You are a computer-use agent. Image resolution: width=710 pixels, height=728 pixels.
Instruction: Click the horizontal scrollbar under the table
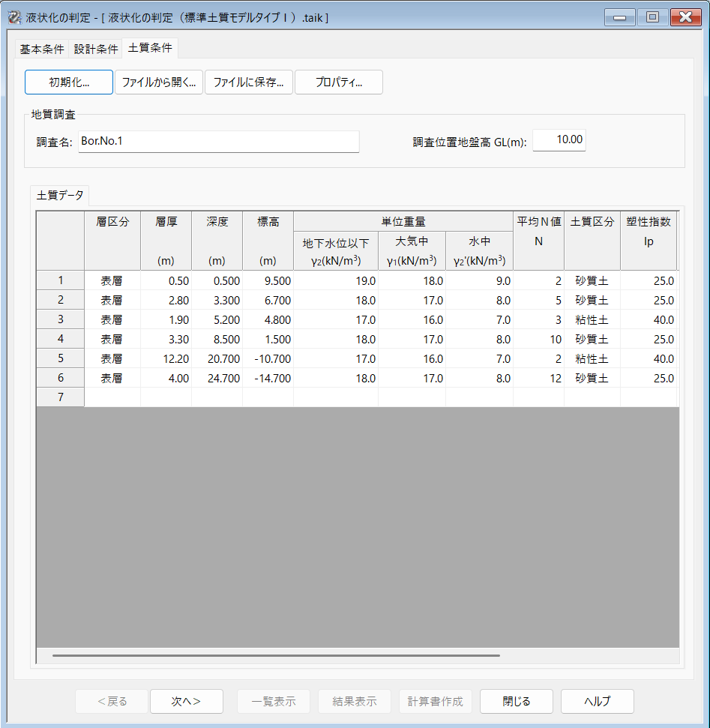(x=276, y=655)
